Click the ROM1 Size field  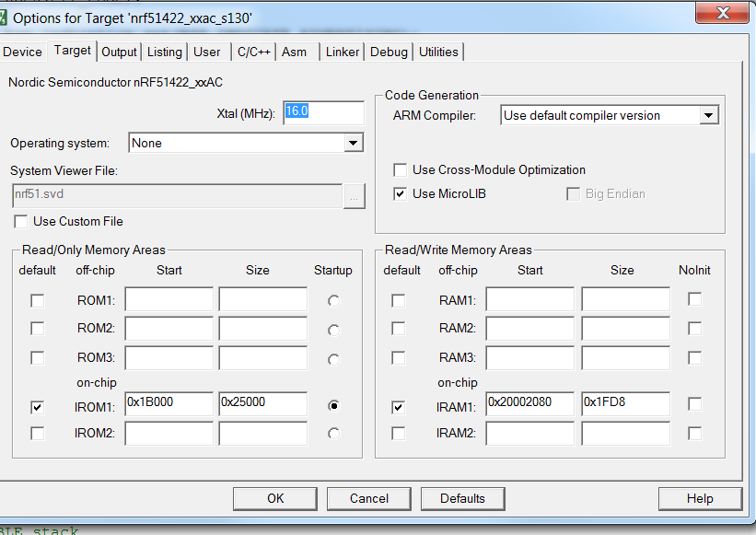(262, 299)
